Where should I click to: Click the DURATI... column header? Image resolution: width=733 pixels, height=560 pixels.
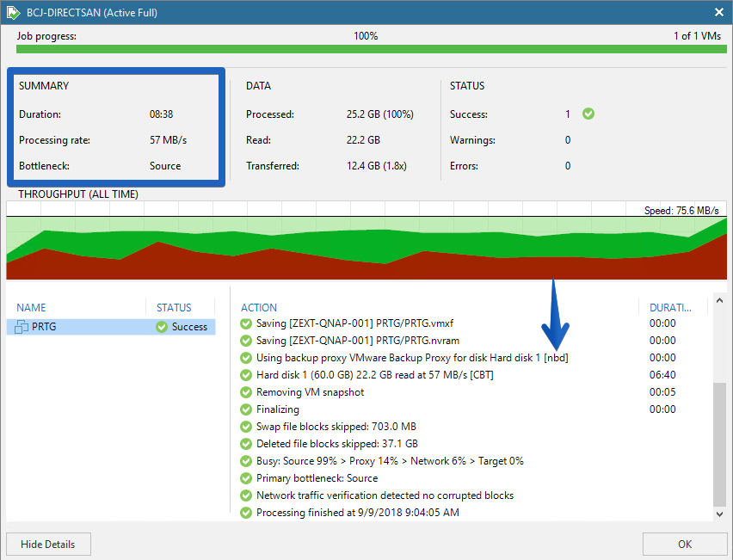(670, 308)
